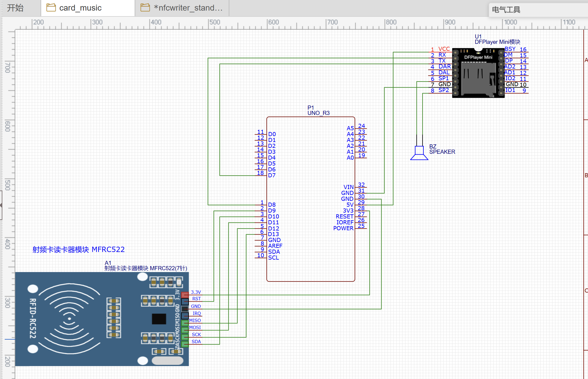Click the red VCC pin label on DFPlayer
Image resolution: width=588 pixels, height=379 pixels.
[x=444, y=49]
